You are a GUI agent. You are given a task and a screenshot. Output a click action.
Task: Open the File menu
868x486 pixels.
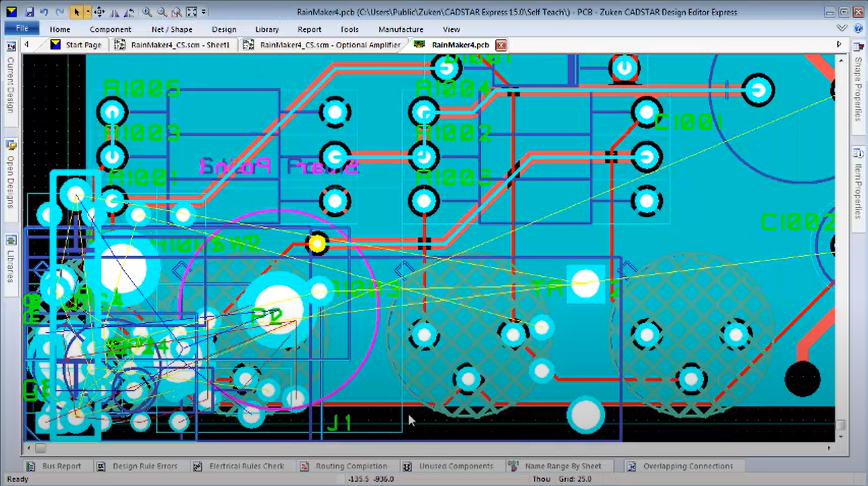22,28
